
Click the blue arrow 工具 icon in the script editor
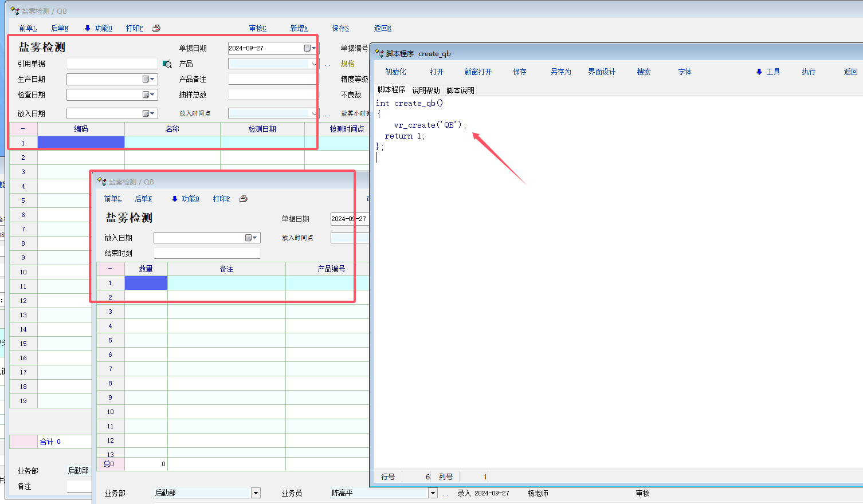pyautogui.click(x=759, y=72)
